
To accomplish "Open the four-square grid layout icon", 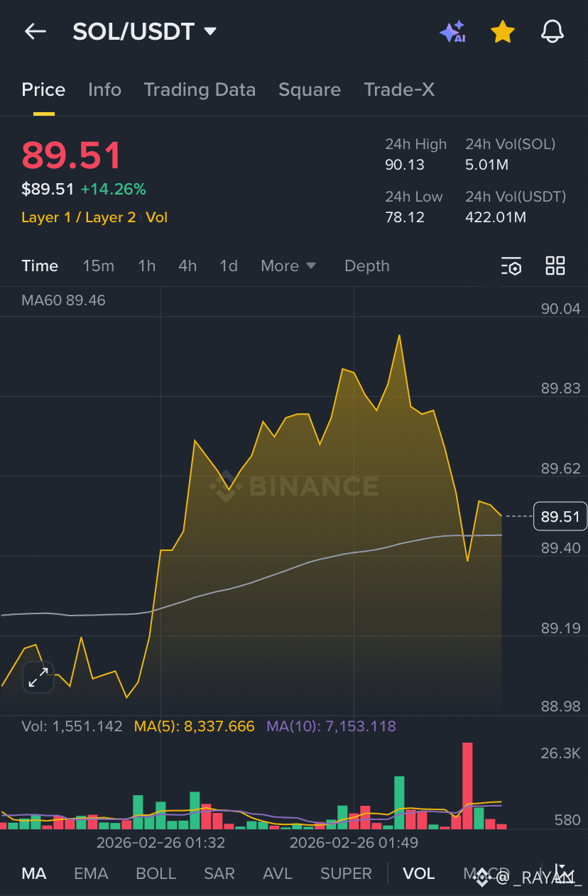I will point(555,266).
